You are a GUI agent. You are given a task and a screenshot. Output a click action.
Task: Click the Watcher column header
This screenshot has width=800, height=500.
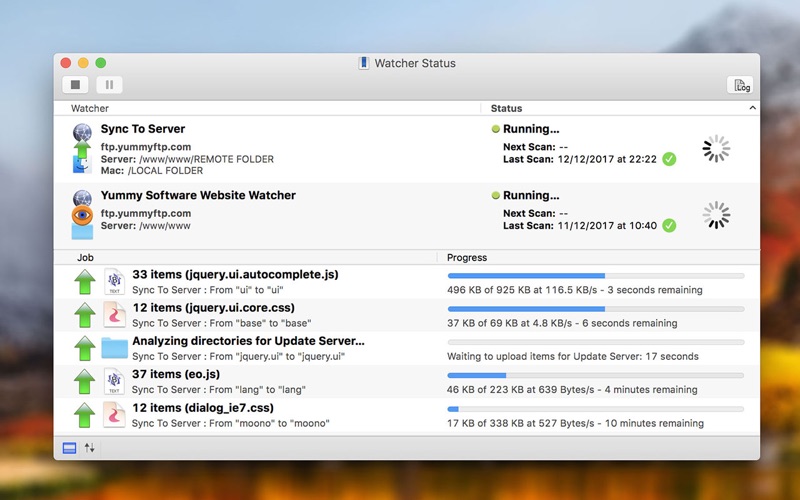(x=90, y=108)
